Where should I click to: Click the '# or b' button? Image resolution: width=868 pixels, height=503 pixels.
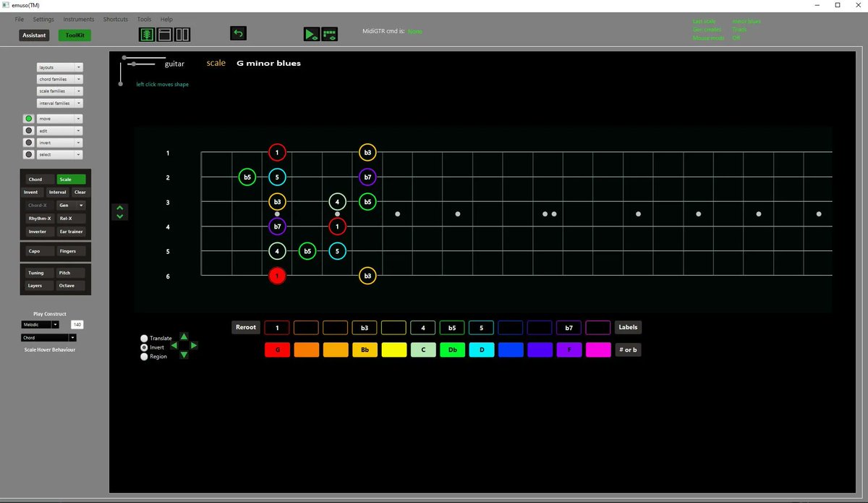[x=628, y=350]
